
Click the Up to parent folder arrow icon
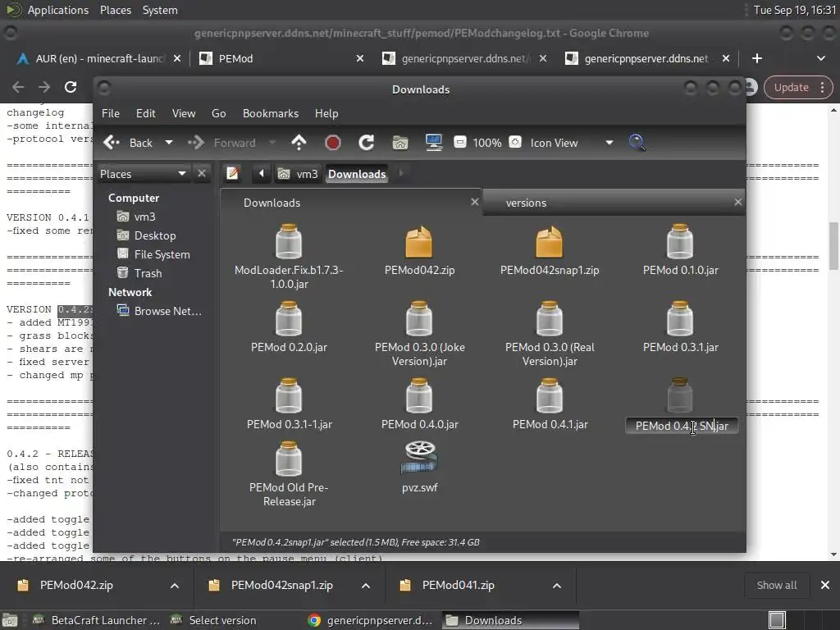click(299, 143)
